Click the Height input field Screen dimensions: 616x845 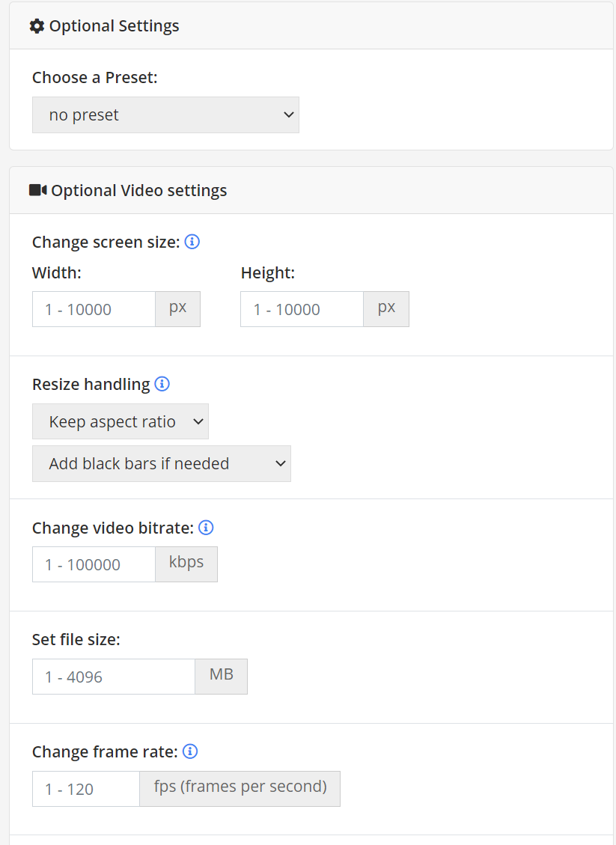[302, 309]
